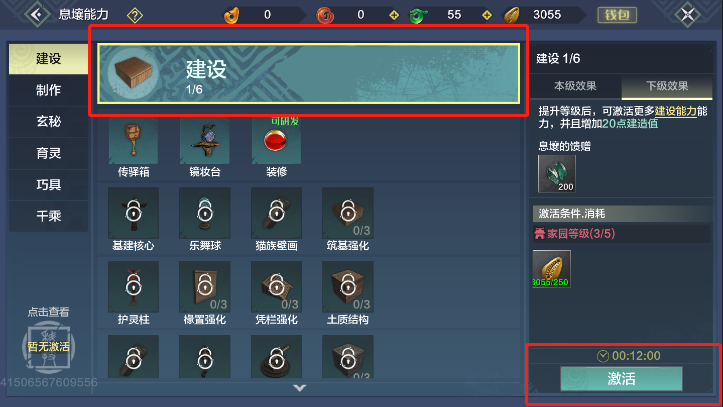Click the 激活 activate button
Image resolution: width=723 pixels, height=407 pixels.
[x=621, y=379]
